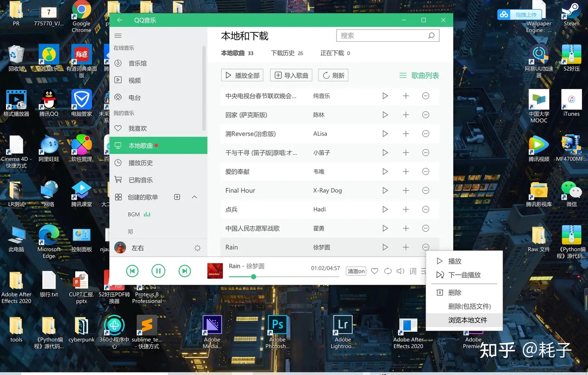588x375 pixels.
Task: Open 腾讯QQ desktop icon
Action: pos(49,103)
